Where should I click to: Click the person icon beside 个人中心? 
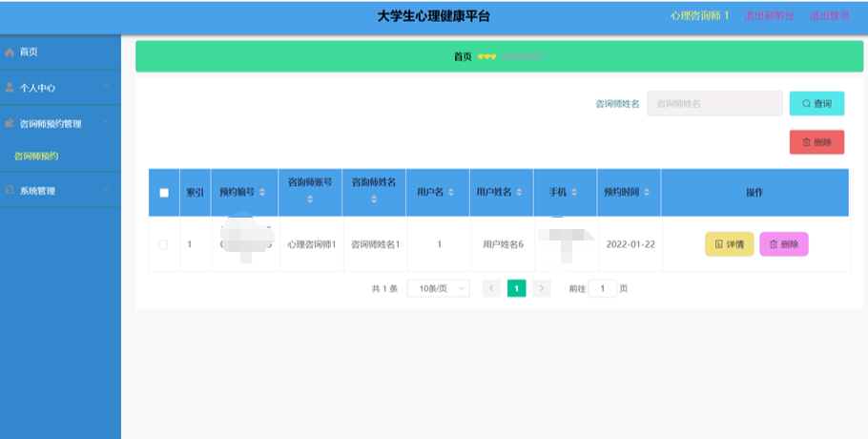pos(10,88)
